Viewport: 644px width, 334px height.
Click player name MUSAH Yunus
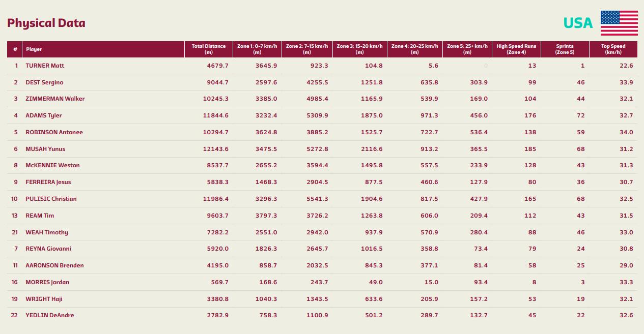click(x=45, y=149)
